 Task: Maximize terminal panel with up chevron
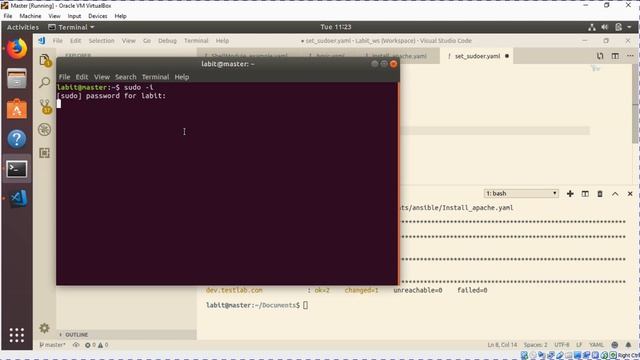pyautogui.click(x=615, y=193)
